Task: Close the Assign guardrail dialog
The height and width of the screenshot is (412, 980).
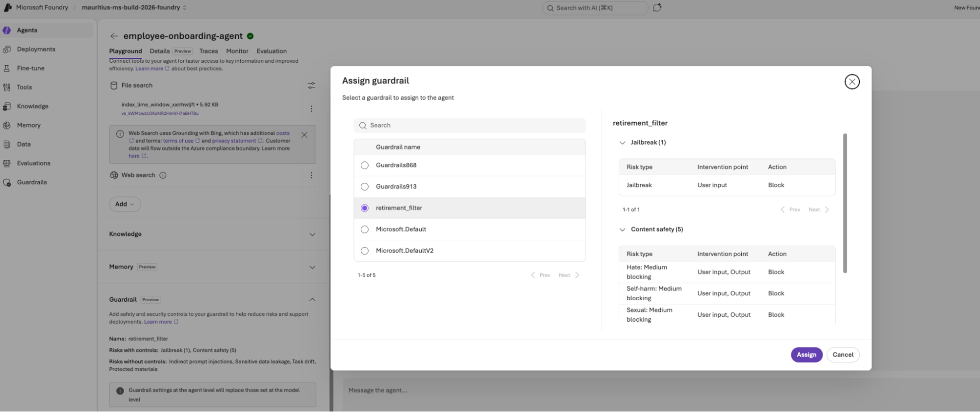Action: click(852, 82)
